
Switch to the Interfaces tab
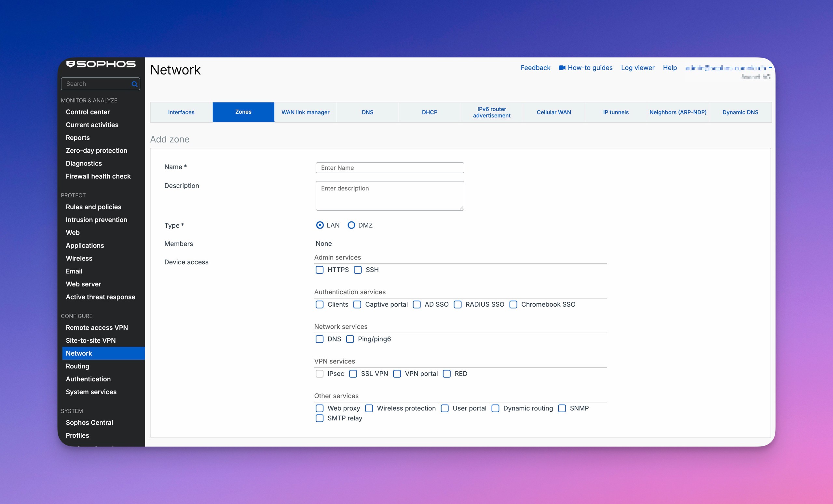coord(181,112)
